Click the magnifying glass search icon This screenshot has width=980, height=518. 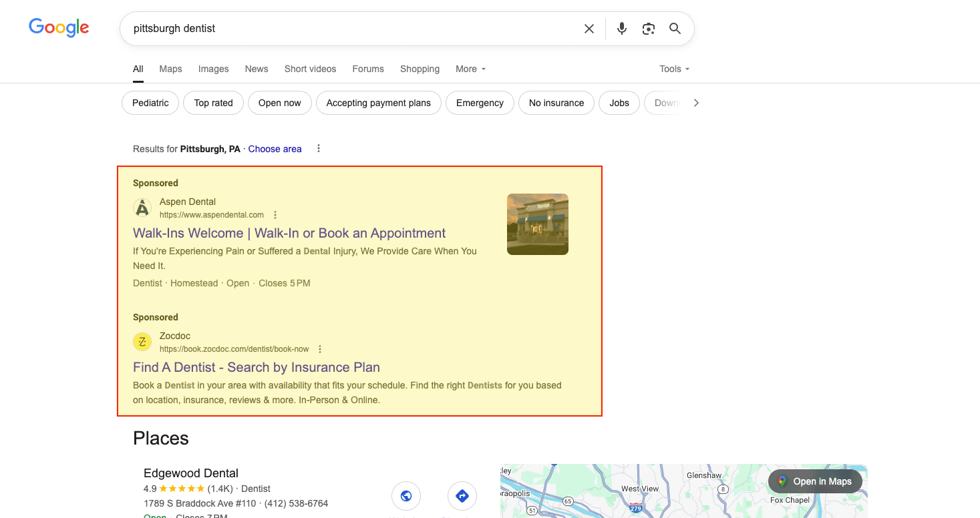[x=675, y=29]
